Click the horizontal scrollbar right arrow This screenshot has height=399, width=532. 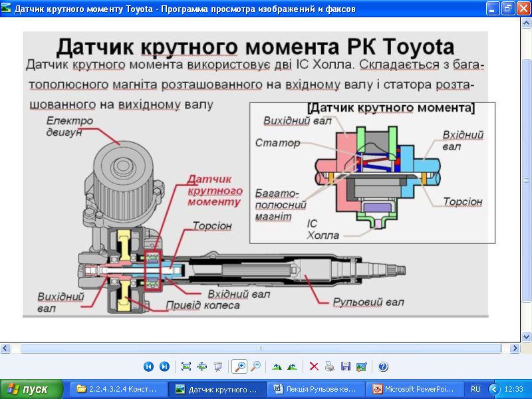pos(515,348)
